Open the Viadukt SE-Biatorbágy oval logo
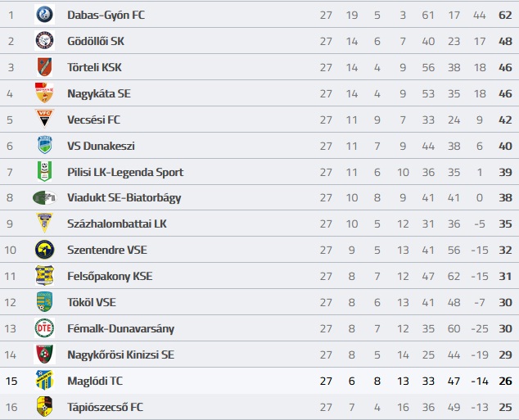 point(45,197)
